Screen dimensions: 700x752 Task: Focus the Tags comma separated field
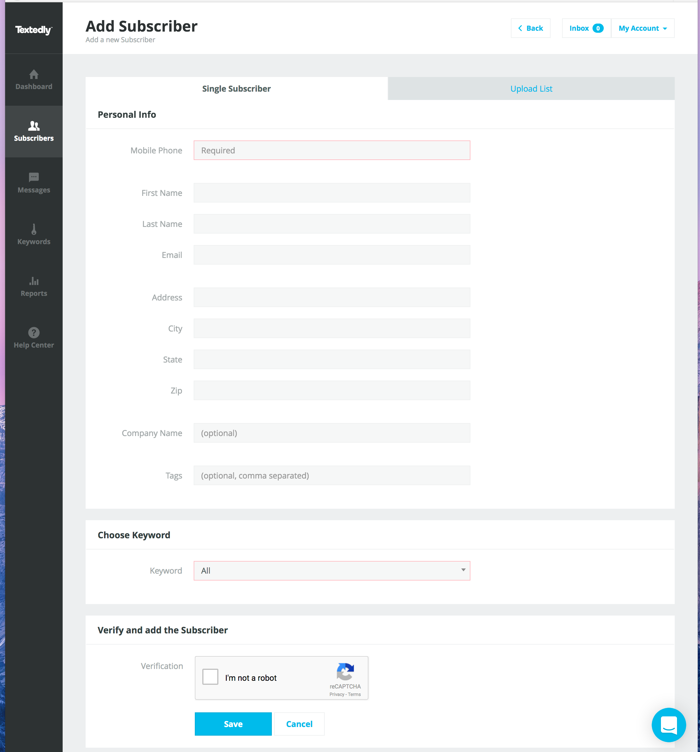(332, 475)
